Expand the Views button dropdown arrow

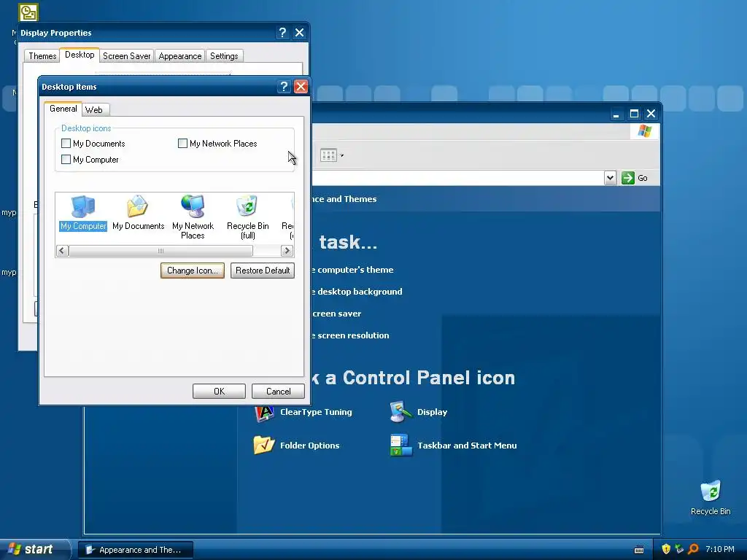pos(341,155)
